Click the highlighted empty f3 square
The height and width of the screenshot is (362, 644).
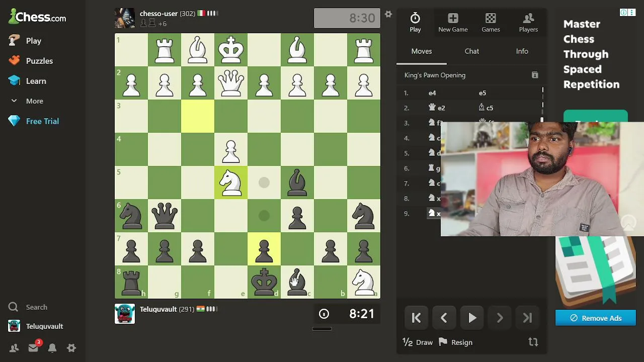pyautogui.click(x=198, y=116)
